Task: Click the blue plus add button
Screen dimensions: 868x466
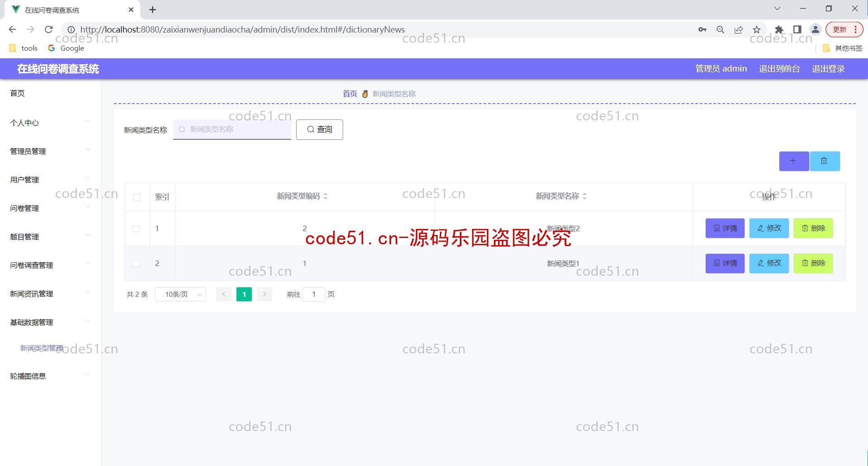Action: pyautogui.click(x=794, y=161)
